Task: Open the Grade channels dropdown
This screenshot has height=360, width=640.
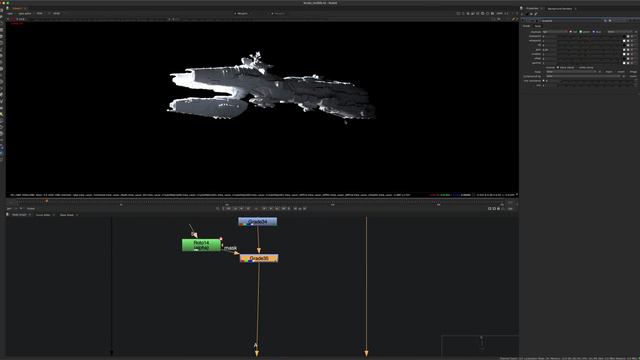Action: coord(555,32)
